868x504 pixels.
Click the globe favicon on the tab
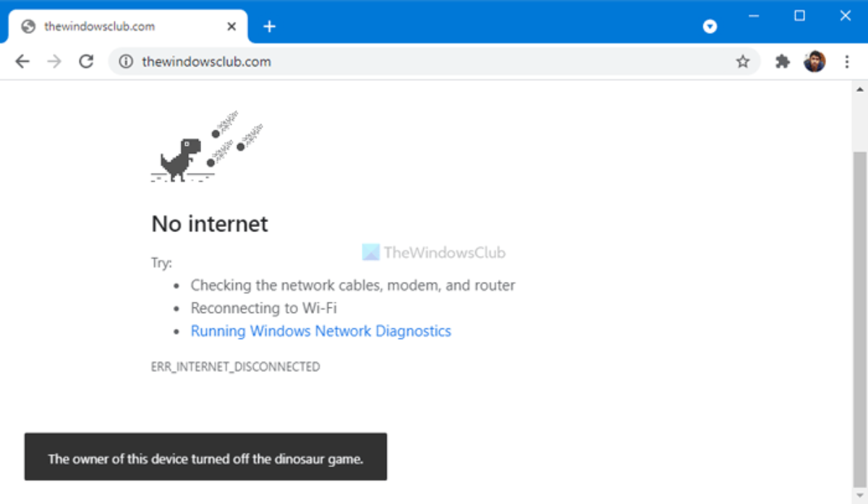coord(29,27)
